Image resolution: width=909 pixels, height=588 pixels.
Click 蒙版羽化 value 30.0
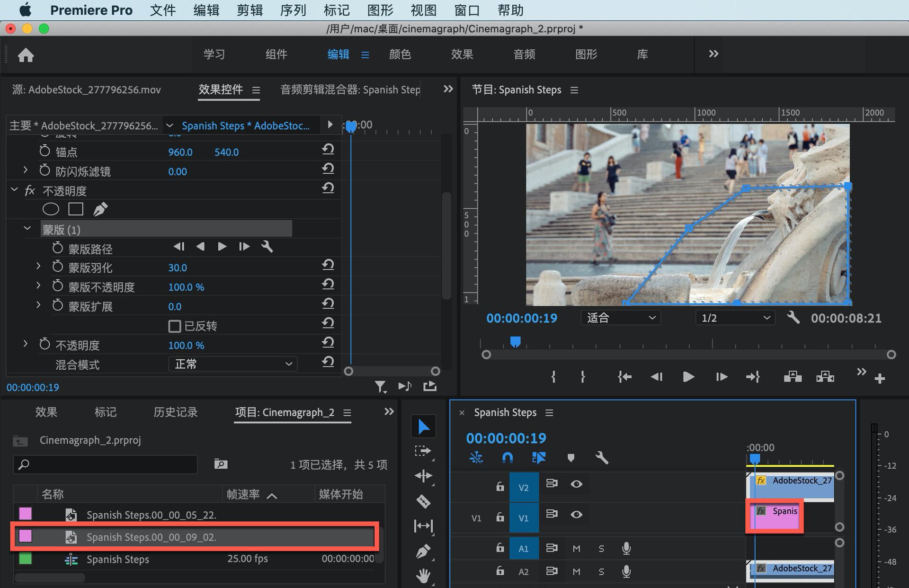coord(178,267)
